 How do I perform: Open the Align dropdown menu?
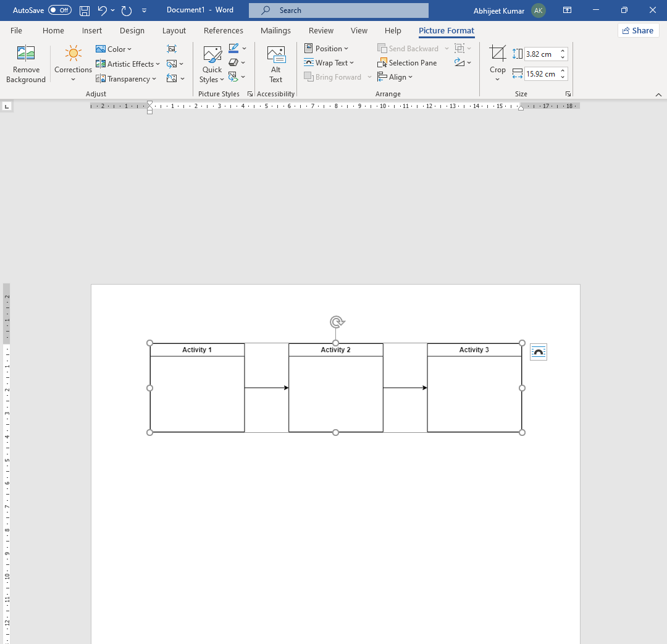[x=395, y=77]
